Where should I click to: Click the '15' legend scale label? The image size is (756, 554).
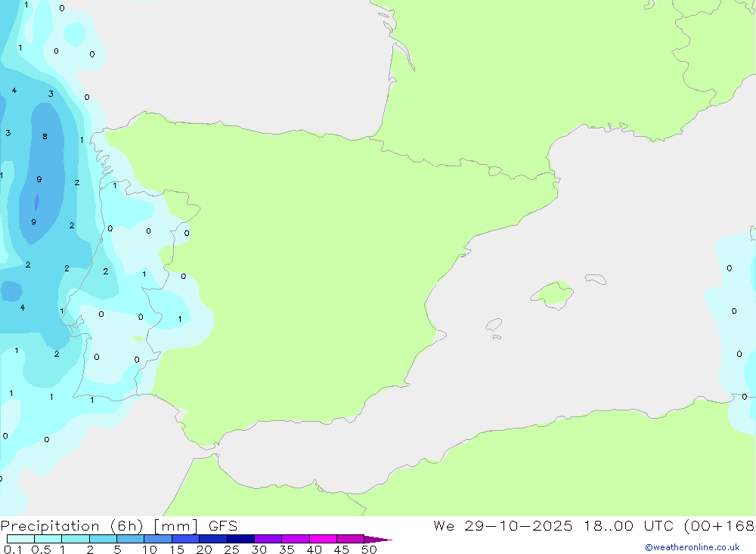[177, 549]
